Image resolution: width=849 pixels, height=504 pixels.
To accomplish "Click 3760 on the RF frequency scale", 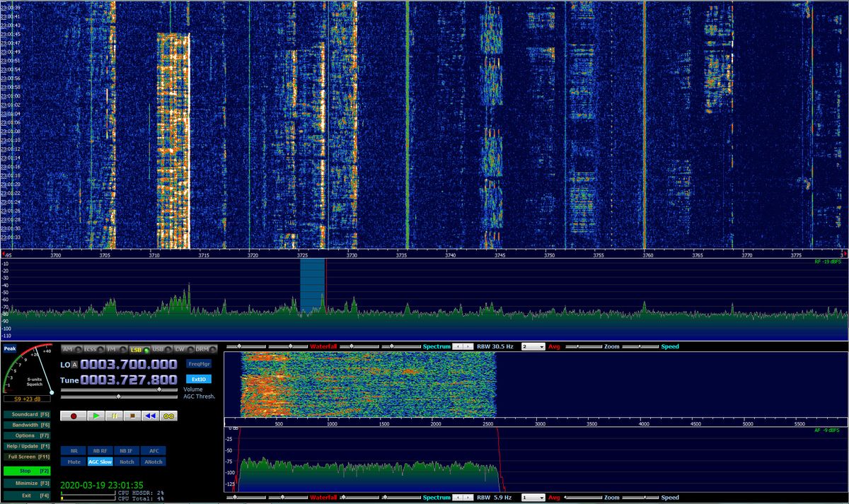I will pyautogui.click(x=648, y=254).
